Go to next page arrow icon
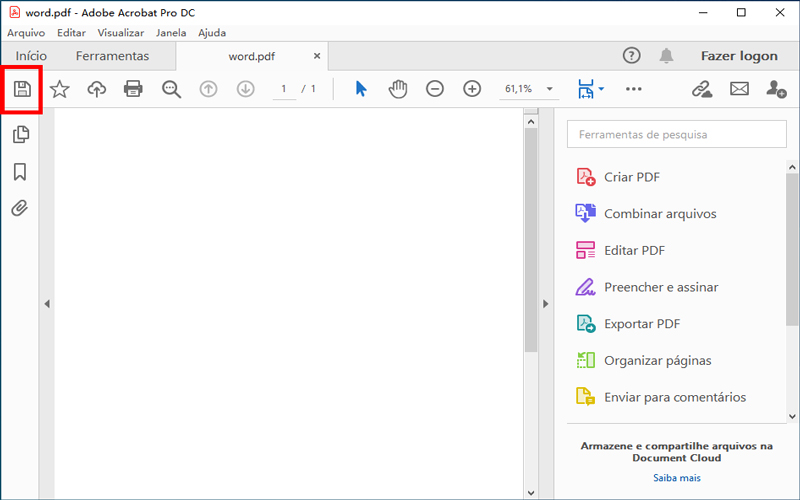This screenshot has height=500, width=800. [x=245, y=89]
